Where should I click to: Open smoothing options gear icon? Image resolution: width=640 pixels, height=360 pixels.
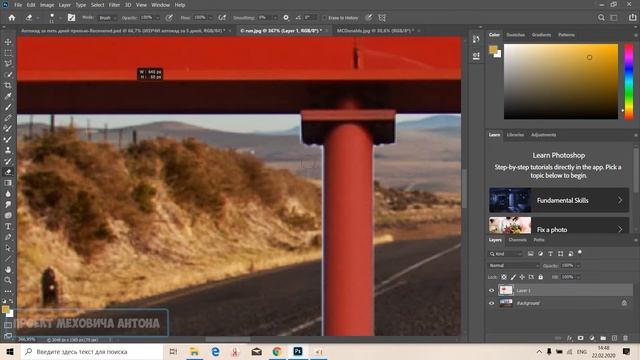pos(286,18)
